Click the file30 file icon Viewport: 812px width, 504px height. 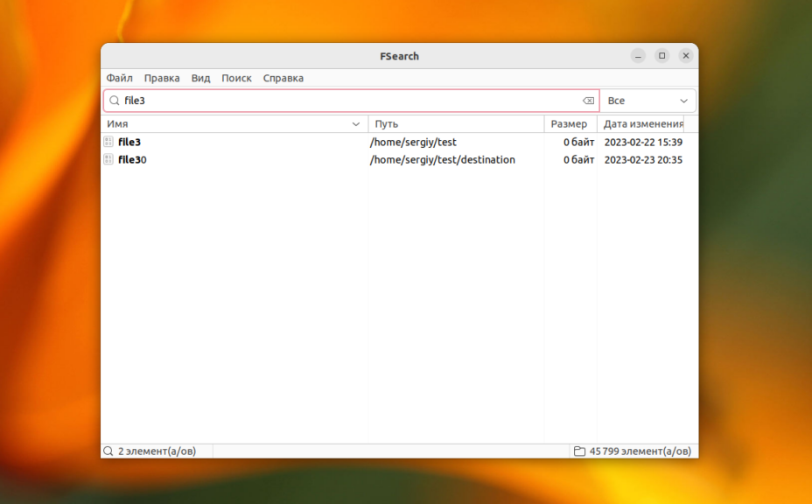click(x=108, y=159)
